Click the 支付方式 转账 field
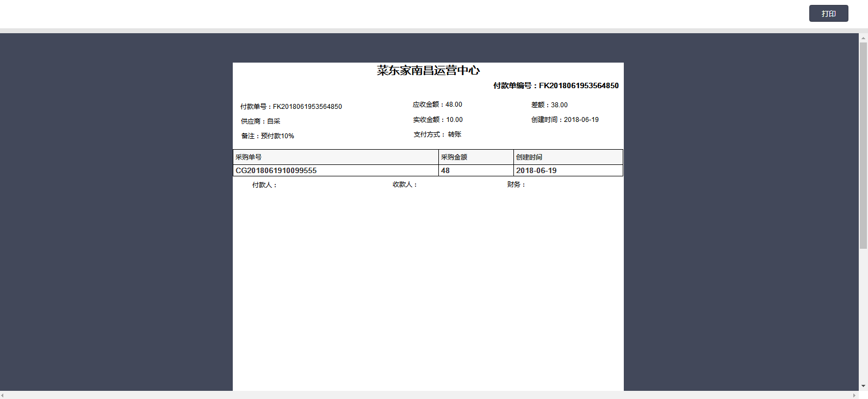Image resolution: width=868 pixels, height=399 pixels. (437, 134)
